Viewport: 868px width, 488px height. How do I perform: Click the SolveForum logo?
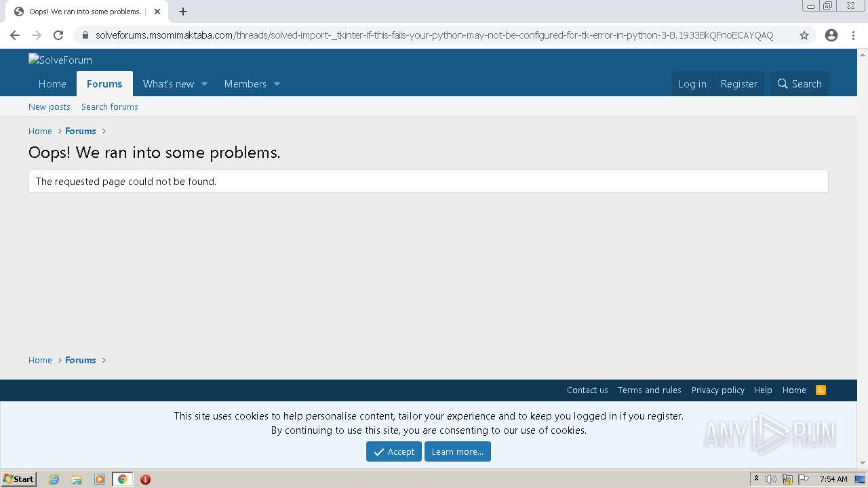click(x=60, y=60)
